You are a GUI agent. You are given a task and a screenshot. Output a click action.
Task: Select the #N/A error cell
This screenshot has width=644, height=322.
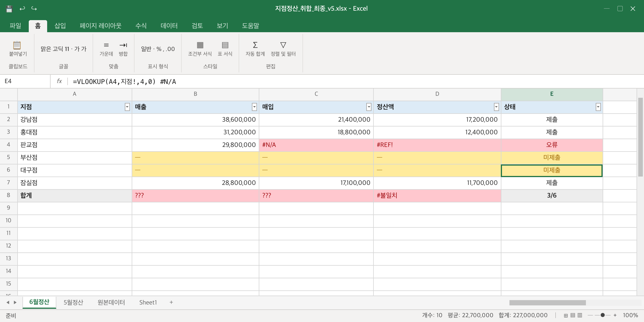[x=316, y=145]
